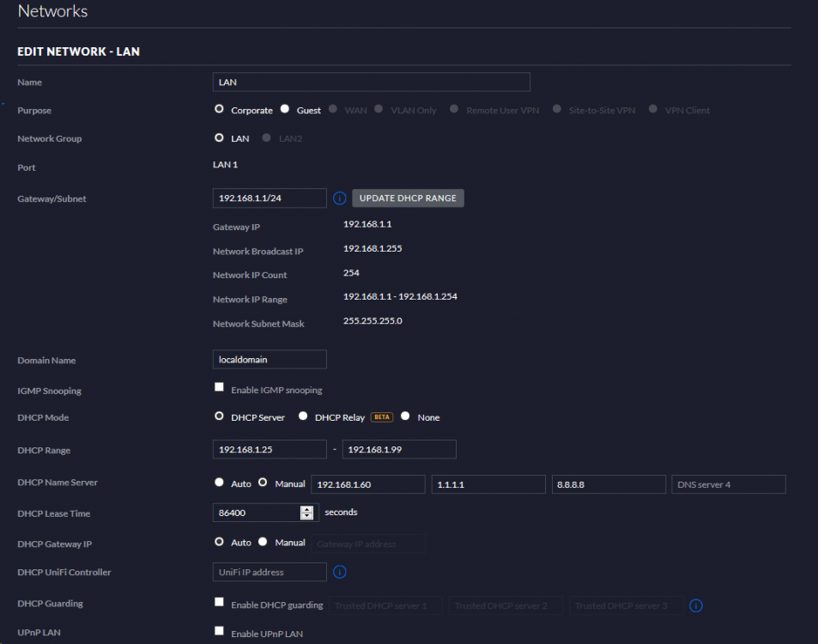This screenshot has height=644, width=818.
Task: Click UniFi IP address input field
Action: (x=270, y=572)
